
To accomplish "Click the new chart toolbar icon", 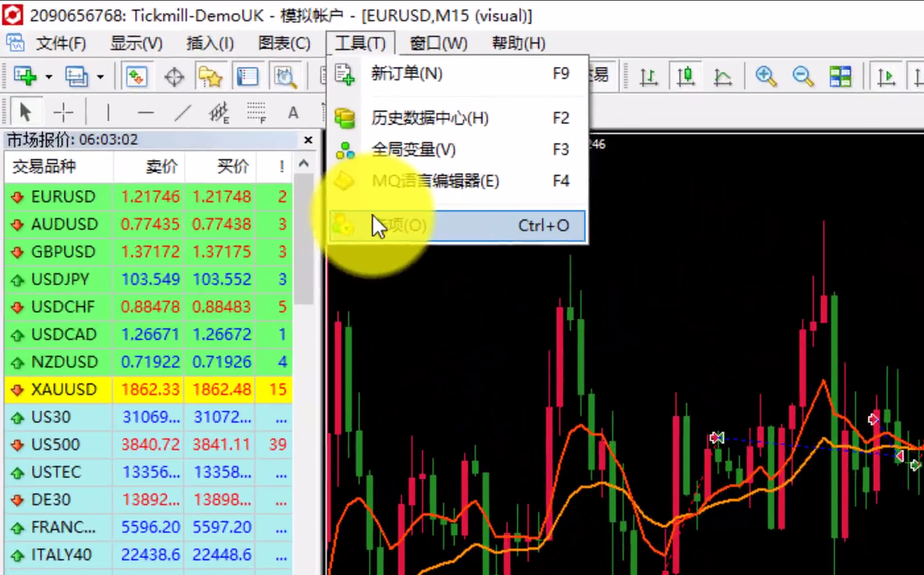I will point(25,76).
